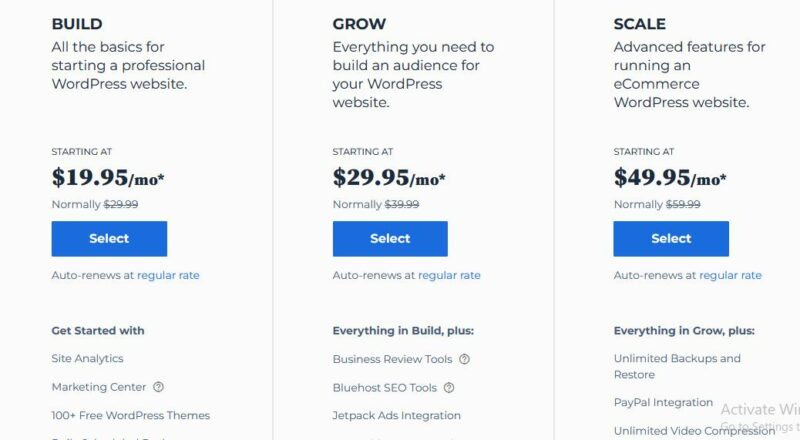Select the BUILD plan

[x=109, y=238]
